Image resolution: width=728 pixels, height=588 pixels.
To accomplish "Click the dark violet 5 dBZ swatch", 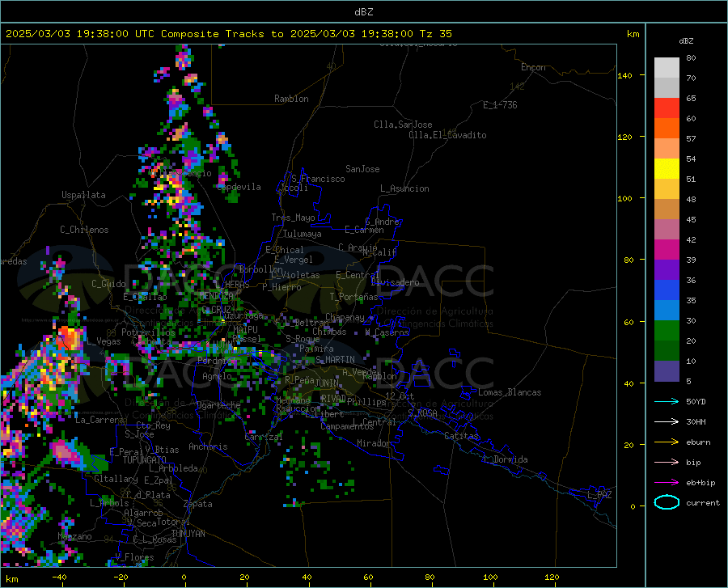I will point(667,370).
